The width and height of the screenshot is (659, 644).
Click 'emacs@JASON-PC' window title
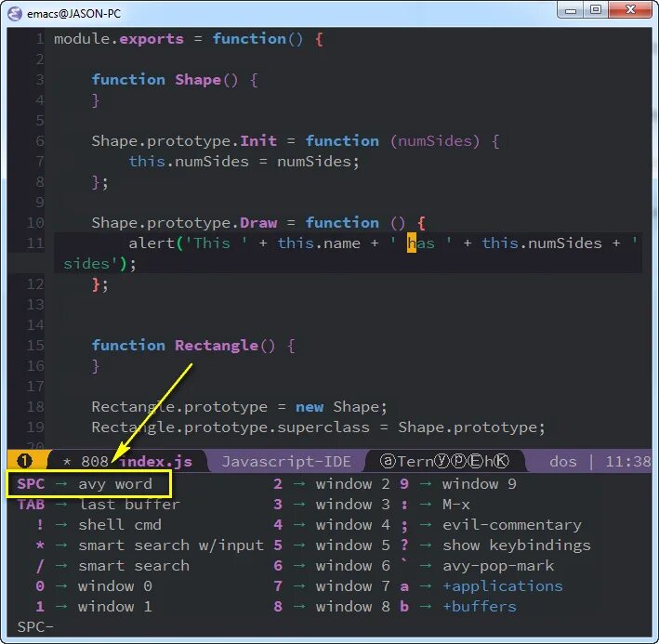74,14
